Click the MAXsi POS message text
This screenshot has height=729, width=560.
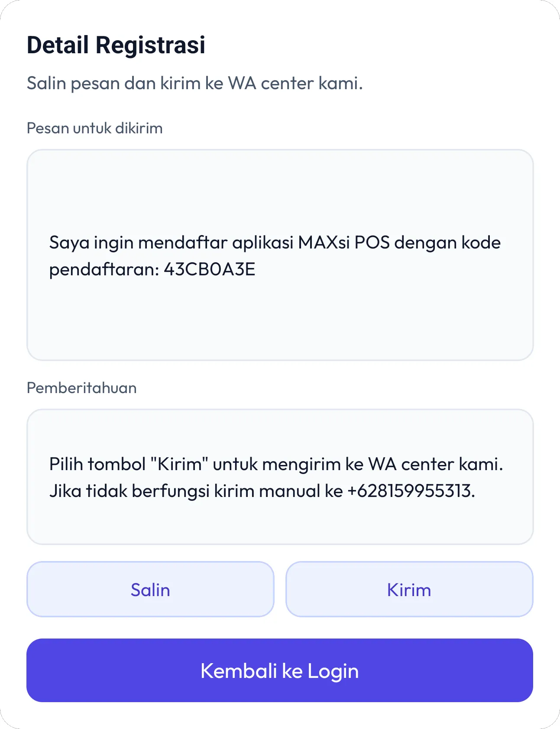click(275, 242)
